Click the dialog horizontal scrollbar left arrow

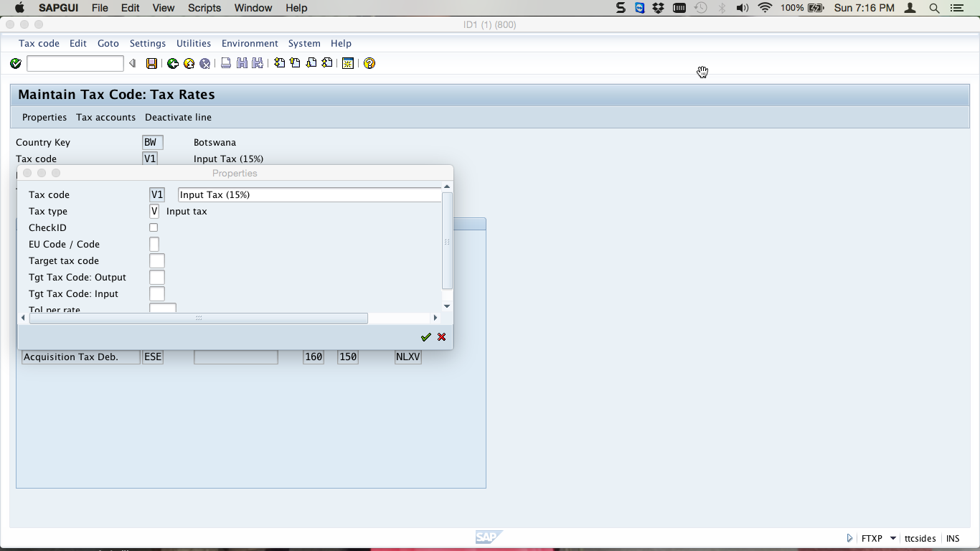[x=23, y=318]
